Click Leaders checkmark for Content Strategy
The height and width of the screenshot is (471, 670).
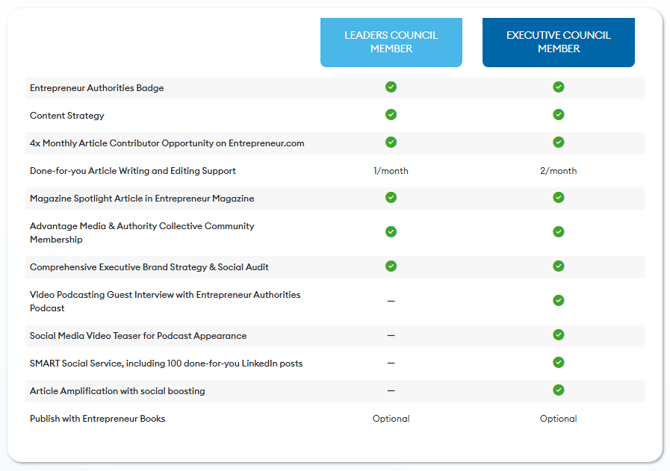(391, 115)
